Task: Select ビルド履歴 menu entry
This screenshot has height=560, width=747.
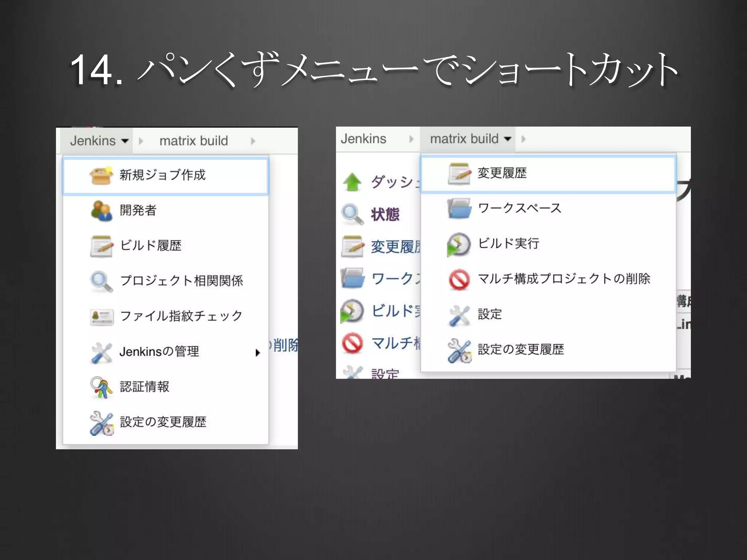Action: [x=166, y=246]
